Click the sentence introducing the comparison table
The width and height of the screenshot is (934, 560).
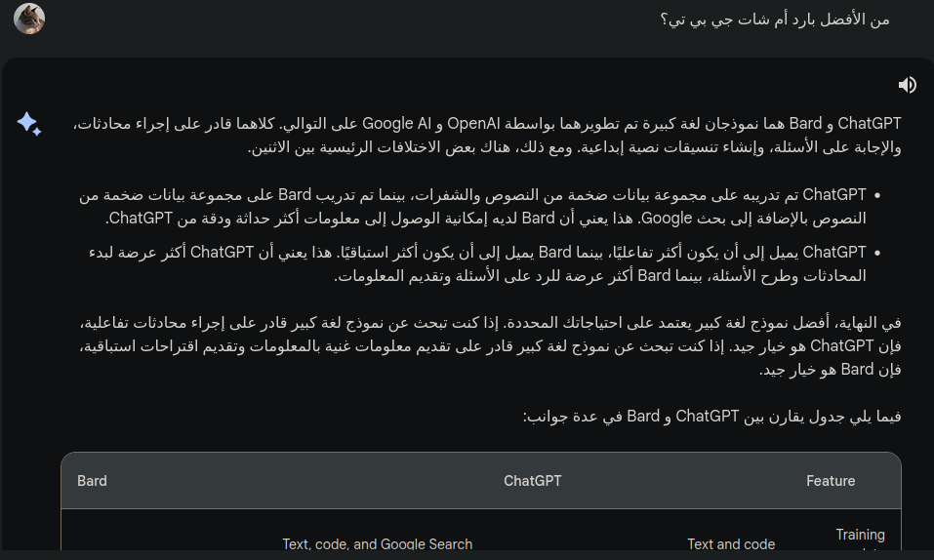pyautogui.click(x=711, y=417)
